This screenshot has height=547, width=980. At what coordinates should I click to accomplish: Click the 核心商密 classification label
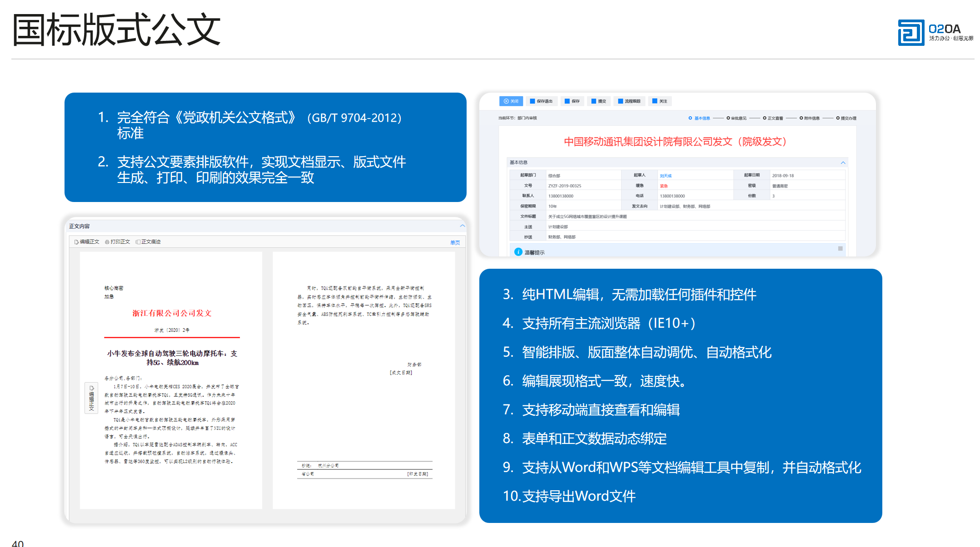(114, 288)
